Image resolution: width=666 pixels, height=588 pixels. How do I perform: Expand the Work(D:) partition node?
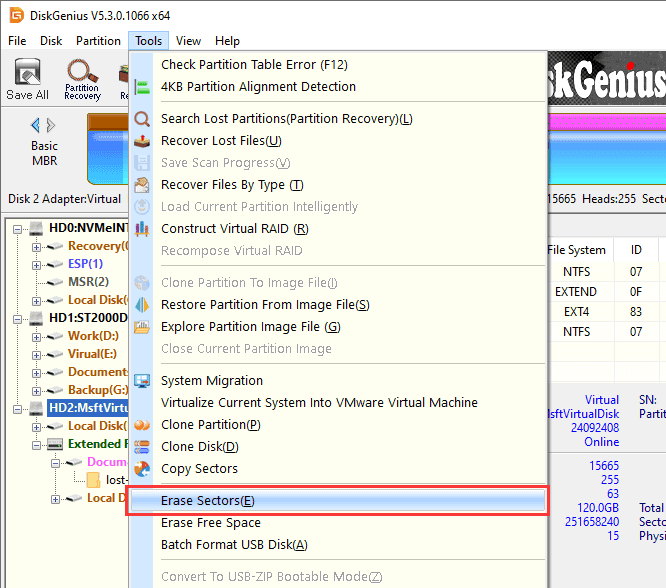point(37,336)
